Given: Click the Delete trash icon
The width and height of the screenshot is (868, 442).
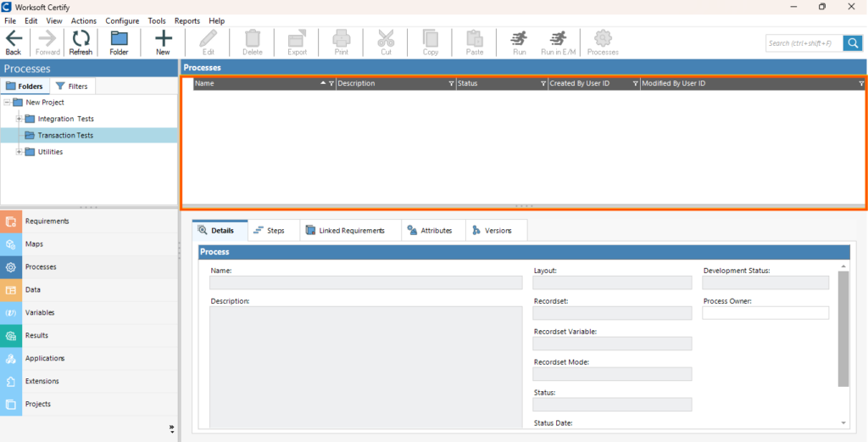Looking at the screenshot, I should (x=253, y=42).
